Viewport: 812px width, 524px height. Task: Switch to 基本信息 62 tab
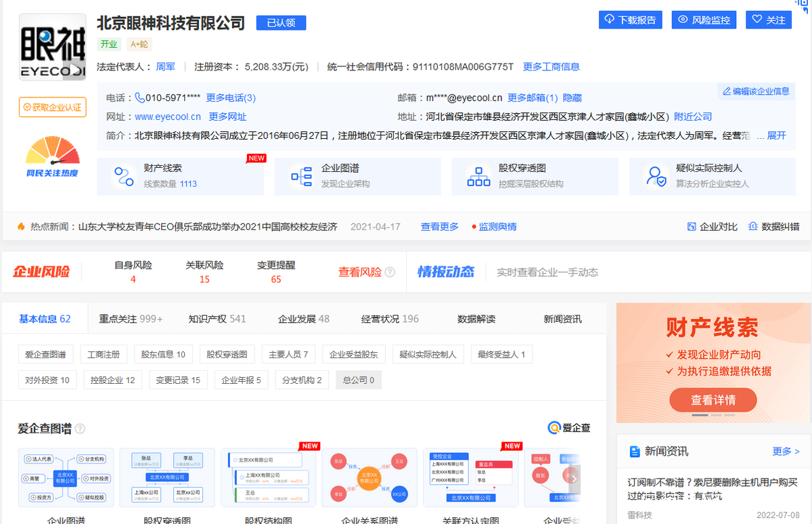tap(45, 319)
